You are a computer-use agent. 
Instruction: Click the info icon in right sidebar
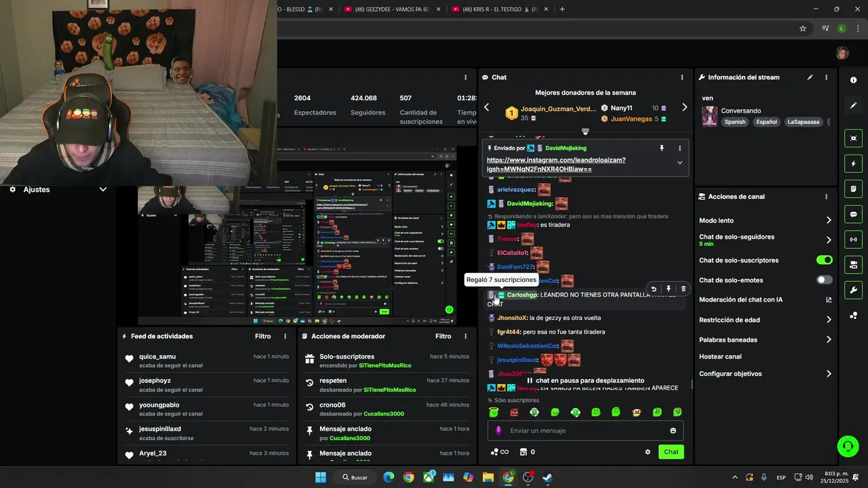853,80
